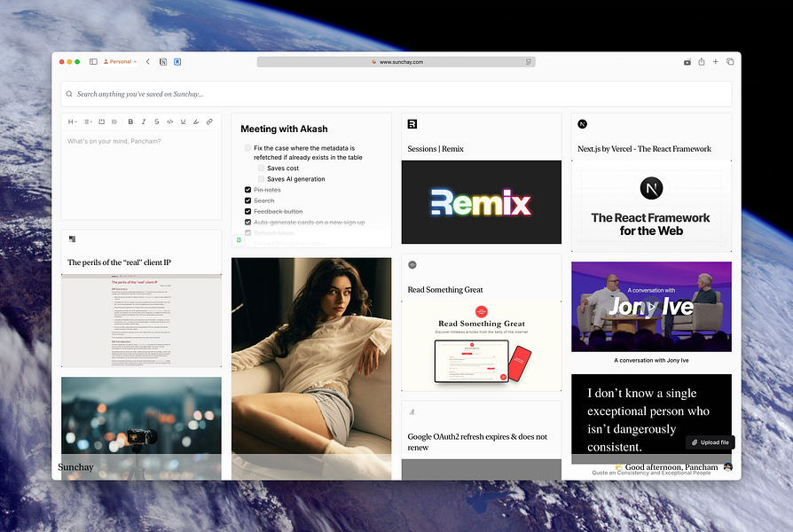The height and width of the screenshot is (532, 793).
Task: Open the user avatar next to greeting
Action: tap(727, 466)
